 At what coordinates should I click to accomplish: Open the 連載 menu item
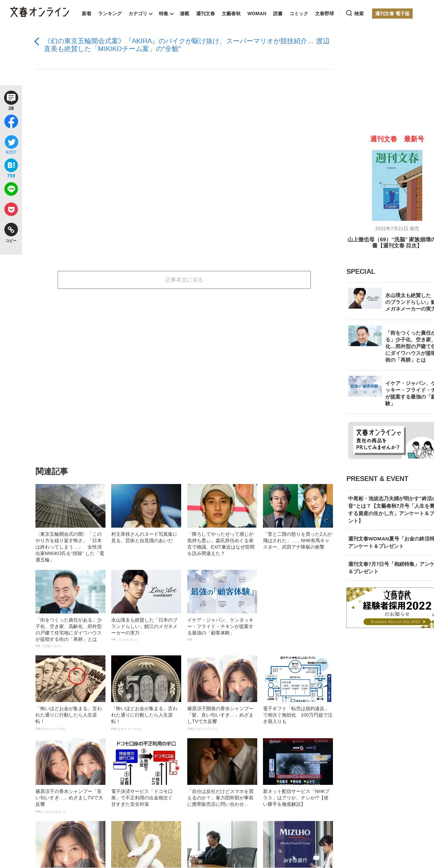(185, 14)
